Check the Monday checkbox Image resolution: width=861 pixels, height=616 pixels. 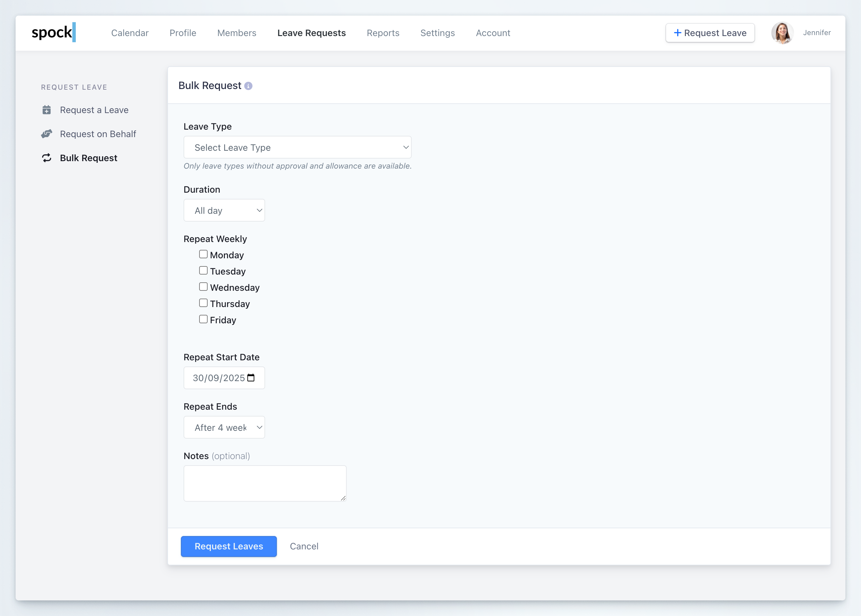203,254
